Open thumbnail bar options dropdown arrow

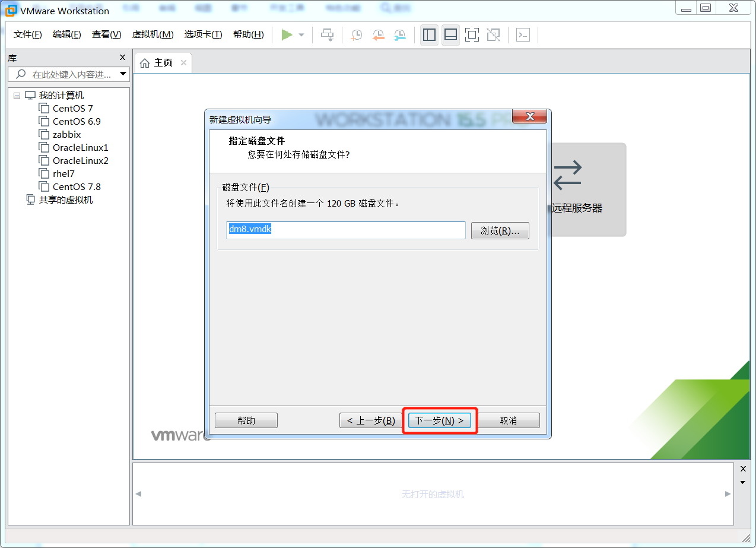pos(743,482)
